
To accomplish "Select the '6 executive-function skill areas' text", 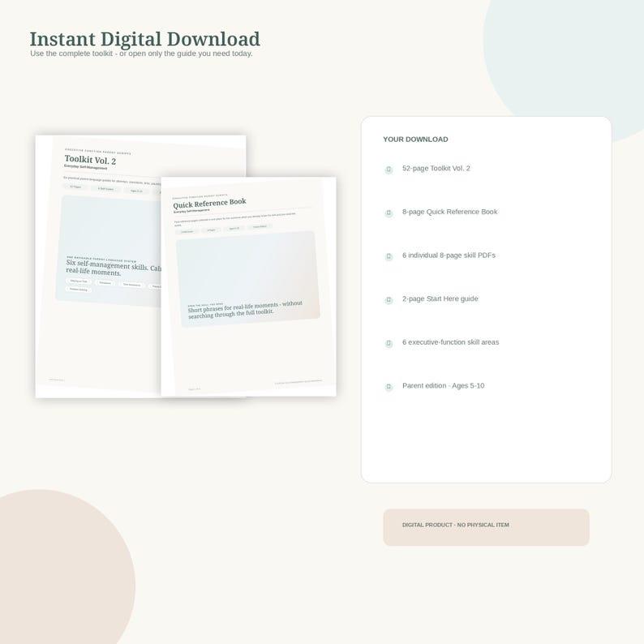I will 450,342.
